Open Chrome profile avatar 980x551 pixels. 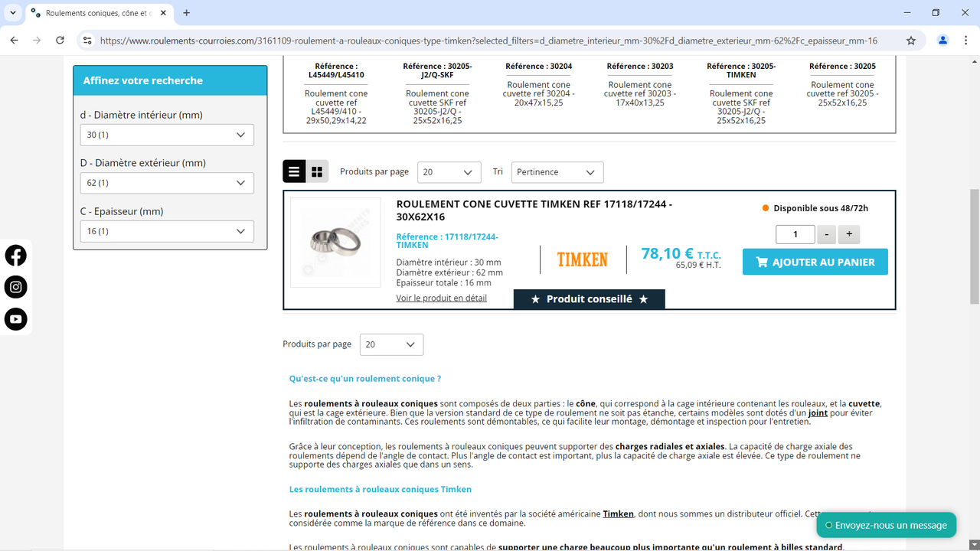943,41
